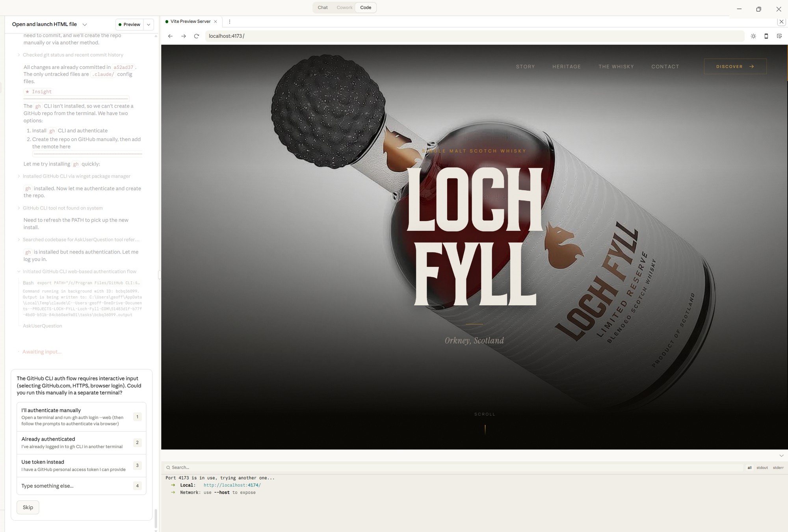Open CONTACT nav link on site
This screenshot has width=788, height=532.
click(x=665, y=67)
